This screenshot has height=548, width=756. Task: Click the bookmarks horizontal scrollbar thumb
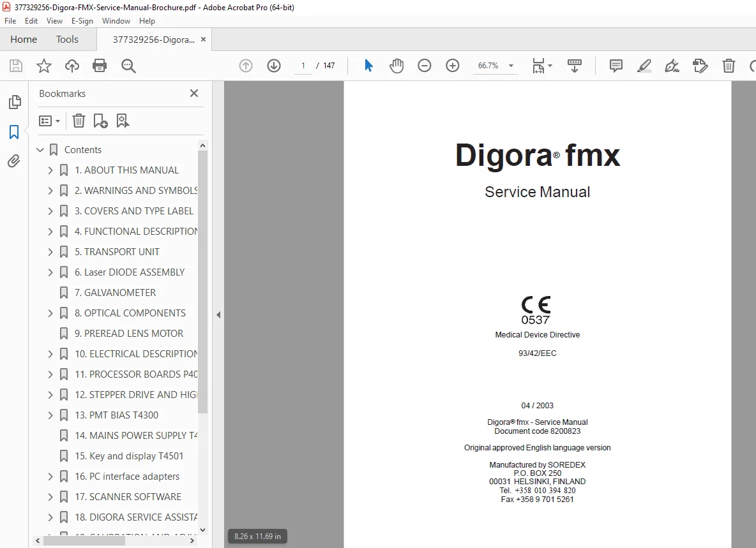point(84,541)
